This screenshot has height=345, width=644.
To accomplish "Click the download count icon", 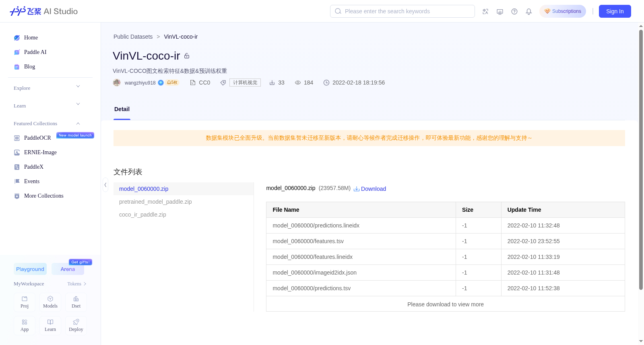I will tap(272, 83).
